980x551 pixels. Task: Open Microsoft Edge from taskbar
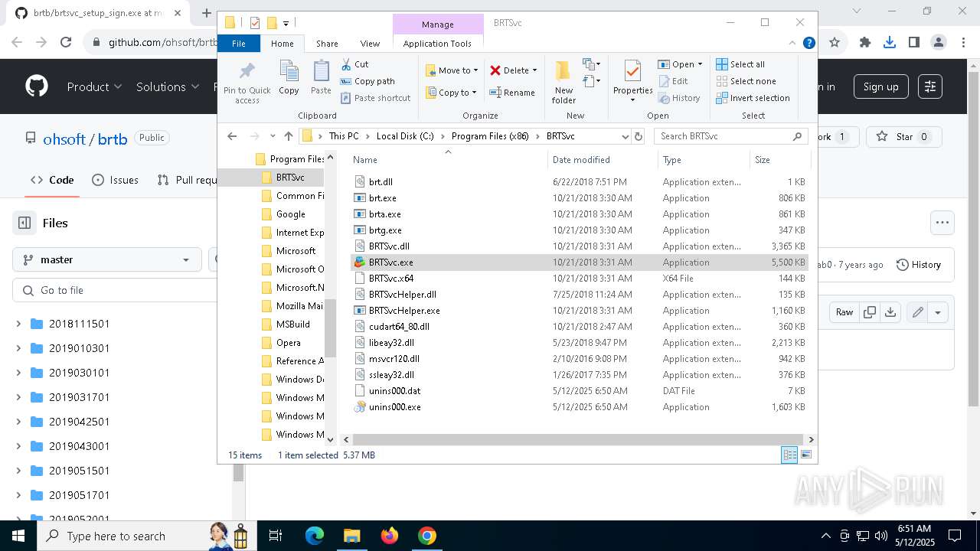[x=315, y=536]
